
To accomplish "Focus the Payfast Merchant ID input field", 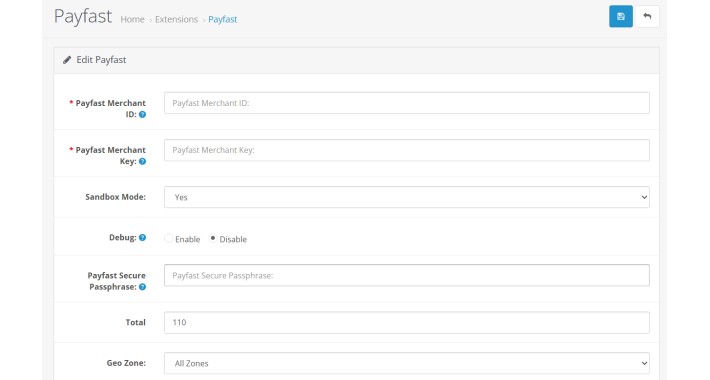I will coord(407,103).
